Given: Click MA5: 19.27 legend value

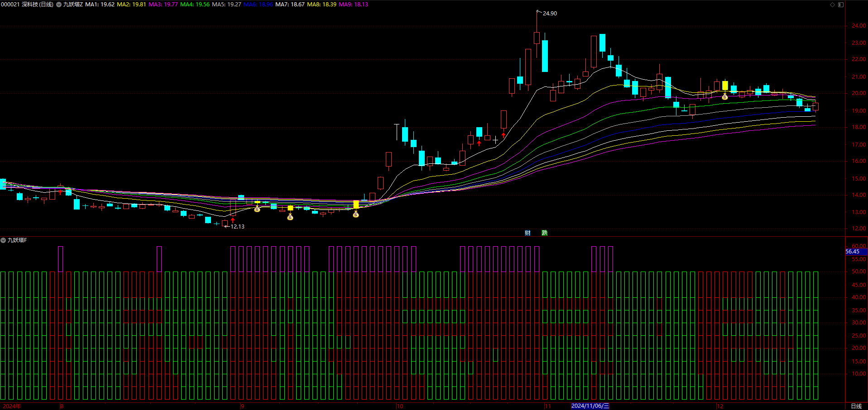Looking at the screenshot, I should 226,5.
